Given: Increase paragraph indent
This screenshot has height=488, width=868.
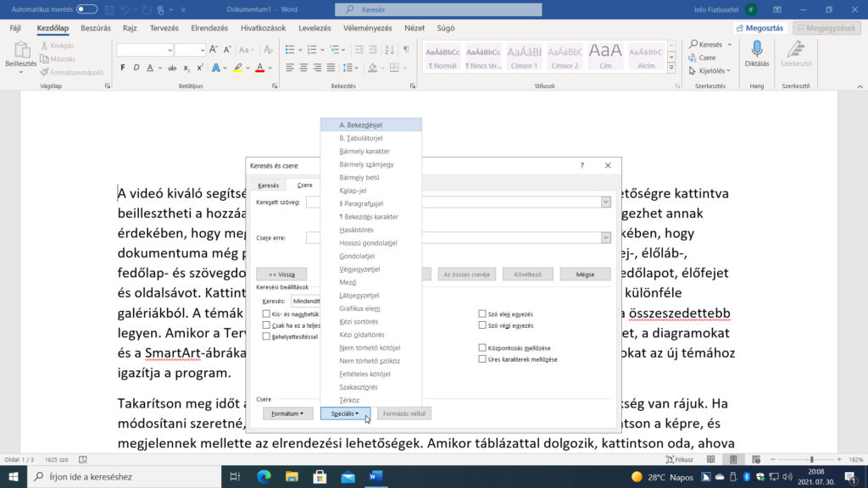Looking at the screenshot, I should point(373,50).
